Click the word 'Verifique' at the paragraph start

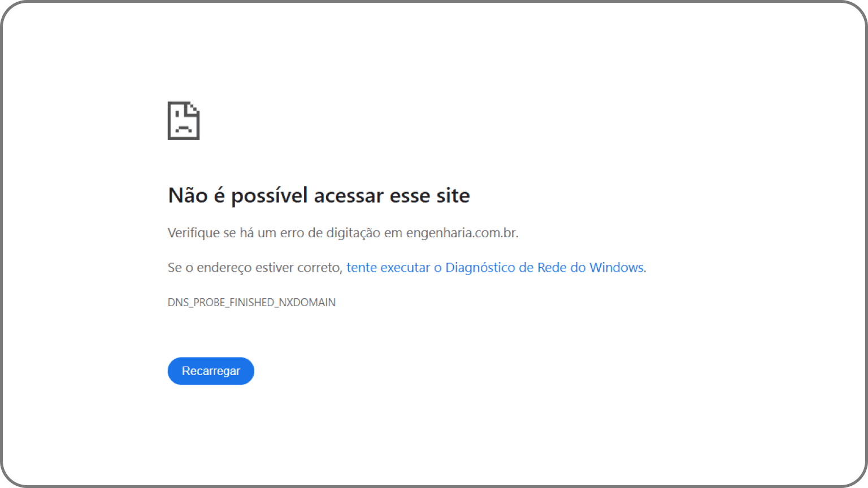coord(194,233)
